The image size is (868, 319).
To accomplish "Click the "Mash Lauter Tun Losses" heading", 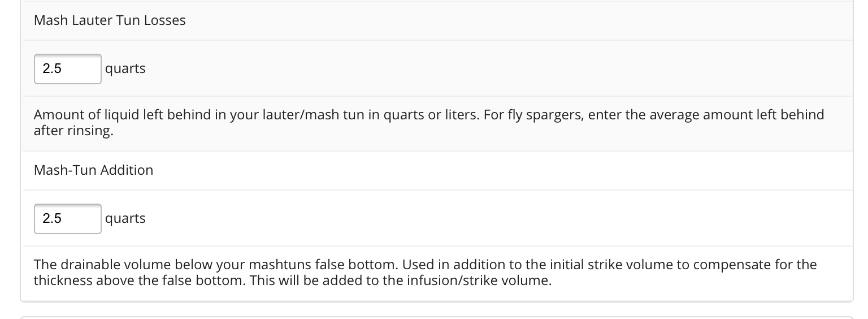I will [110, 20].
